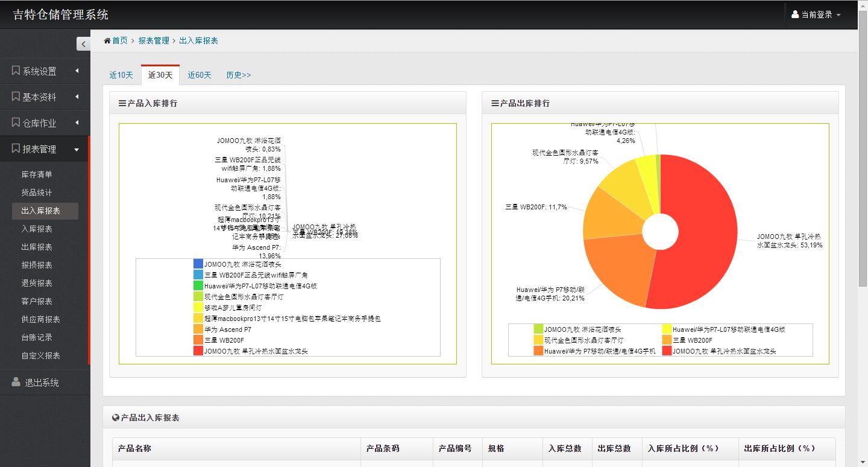The width and height of the screenshot is (868, 467).
Task: Click the bookmark icon beside 基本资料
Action: pos(16,97)
